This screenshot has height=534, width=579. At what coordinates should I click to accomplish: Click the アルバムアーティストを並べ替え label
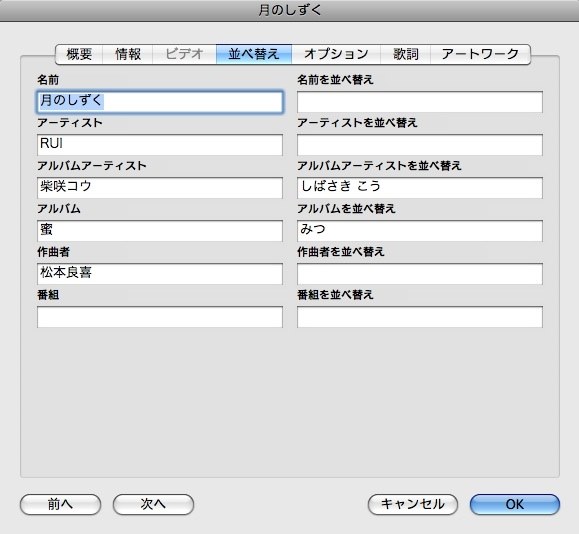(x=379, y=166)
